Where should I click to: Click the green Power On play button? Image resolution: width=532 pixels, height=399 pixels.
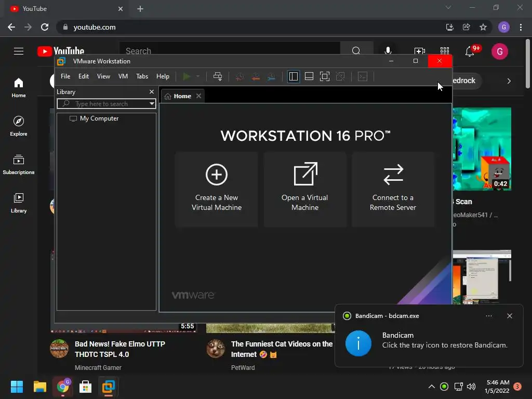(187, 76)
